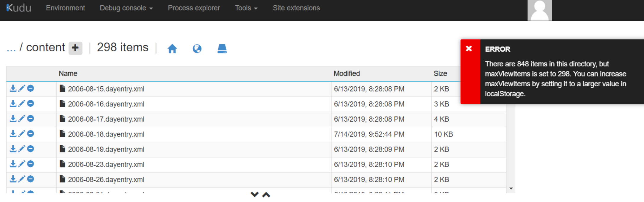Dismiss the red ERROR notification
This screenshot has height=202, width=644.
click(x=469, y=49)
